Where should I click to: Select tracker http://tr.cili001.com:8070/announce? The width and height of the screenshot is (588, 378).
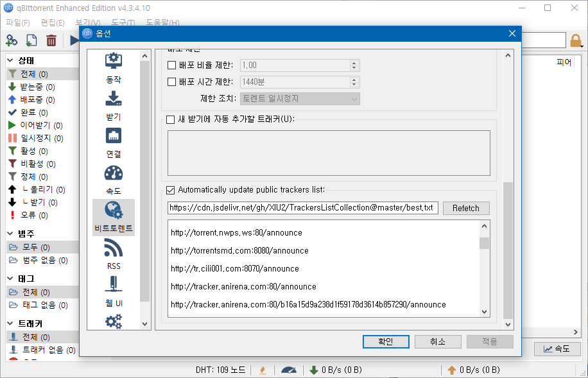click(x=235, y=269)
